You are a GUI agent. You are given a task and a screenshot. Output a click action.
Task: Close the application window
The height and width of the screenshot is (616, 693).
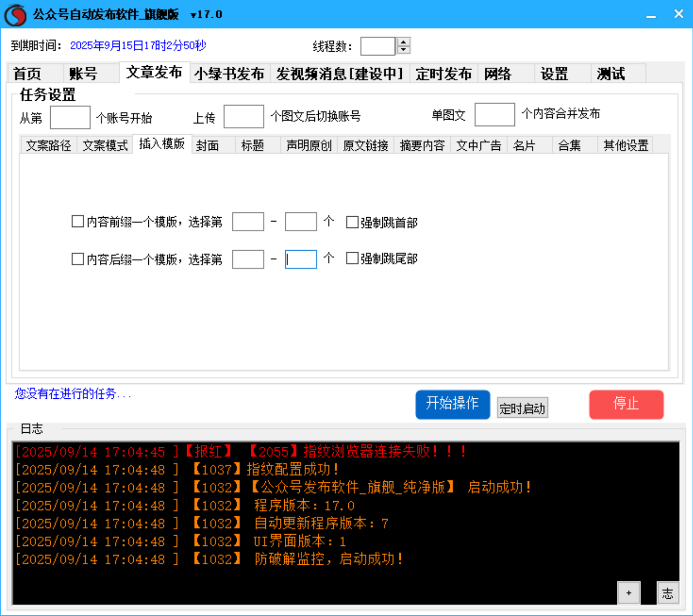click(679, 15)
